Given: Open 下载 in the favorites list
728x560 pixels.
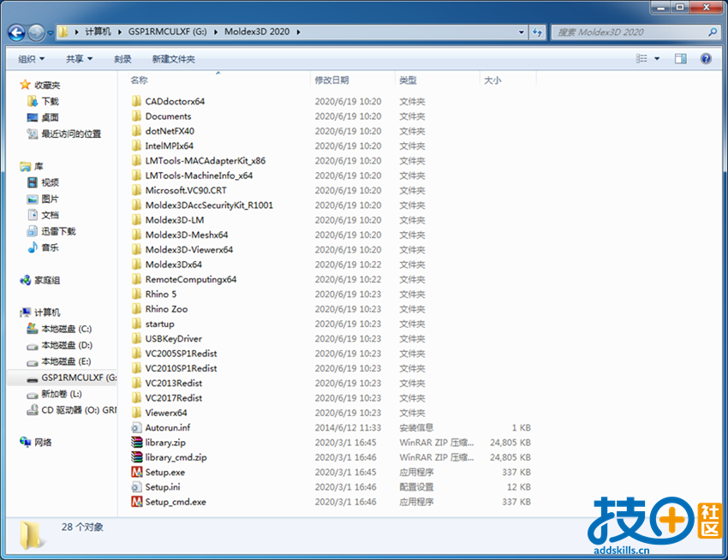Looking at the screenshot, I should pyautogui.click(x=51, y=101).
